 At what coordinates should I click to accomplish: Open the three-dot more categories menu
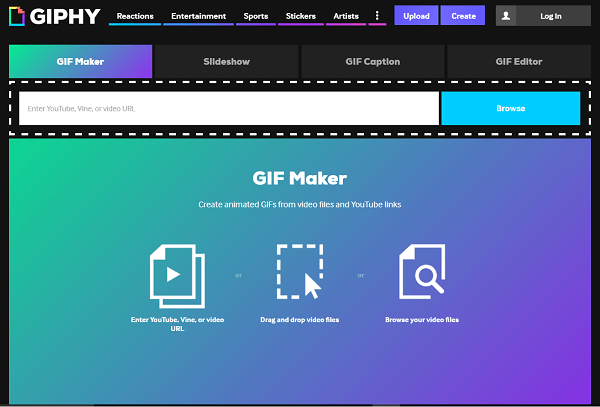(x=377, y=16)
